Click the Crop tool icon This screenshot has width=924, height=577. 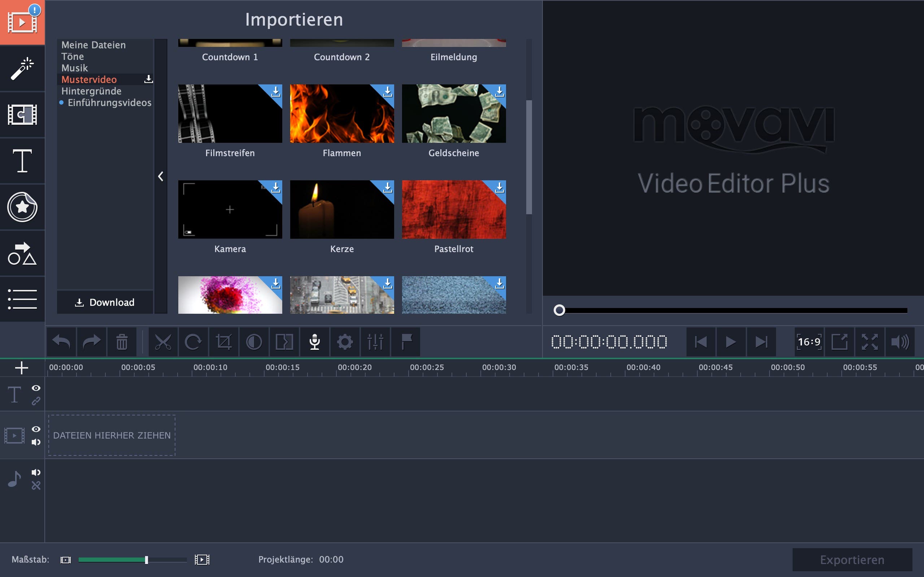(223, 342)
